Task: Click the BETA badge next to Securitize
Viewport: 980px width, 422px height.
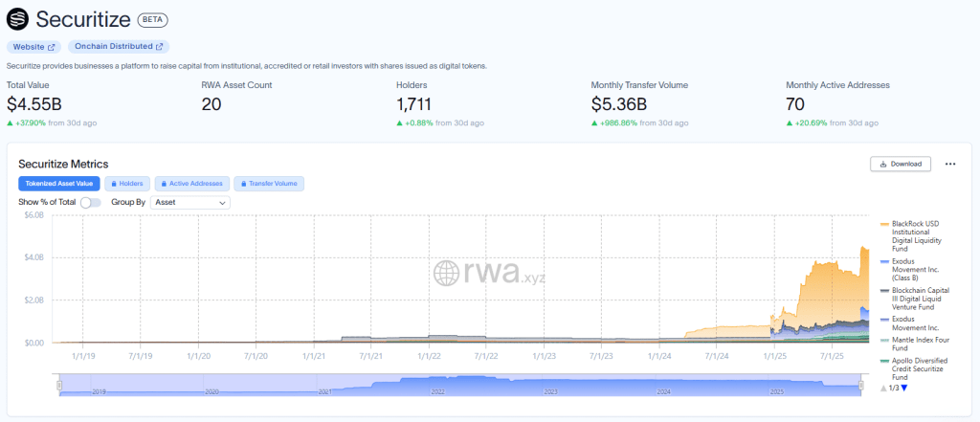Action: pos(151,19)
